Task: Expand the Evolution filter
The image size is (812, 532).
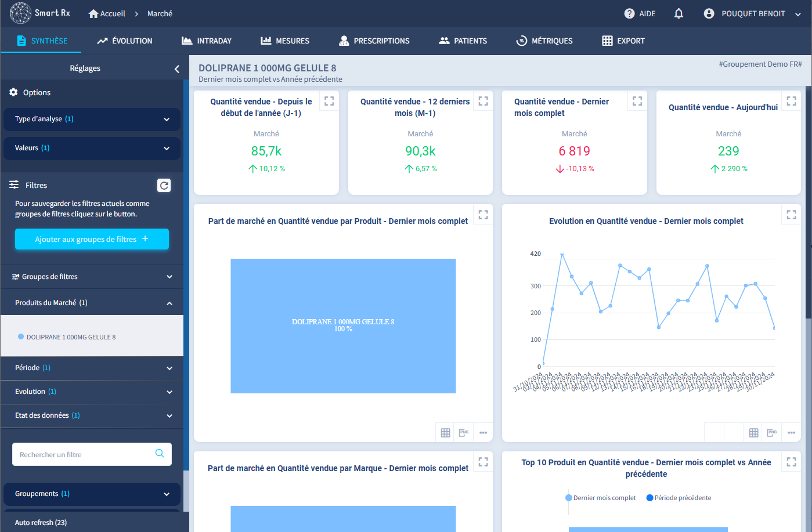Action: coord(92,392)
